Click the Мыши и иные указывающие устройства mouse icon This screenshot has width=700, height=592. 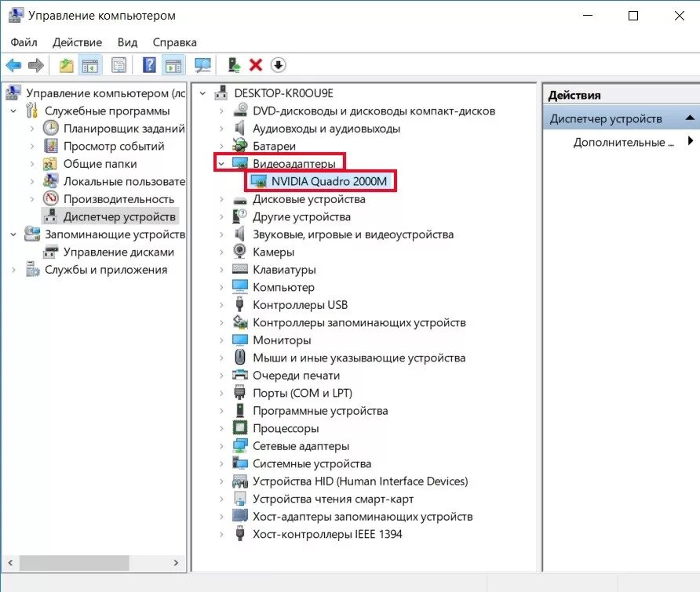239,357
